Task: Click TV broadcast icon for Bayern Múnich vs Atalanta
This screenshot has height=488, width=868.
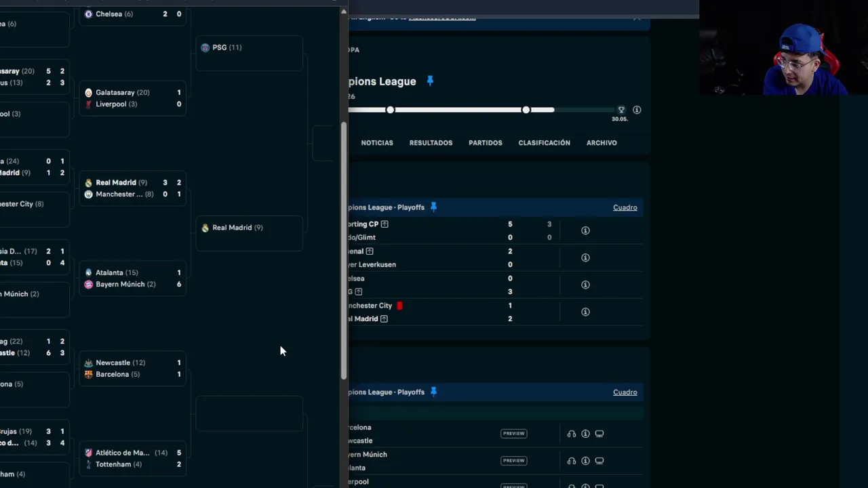Action: [599, 461]
